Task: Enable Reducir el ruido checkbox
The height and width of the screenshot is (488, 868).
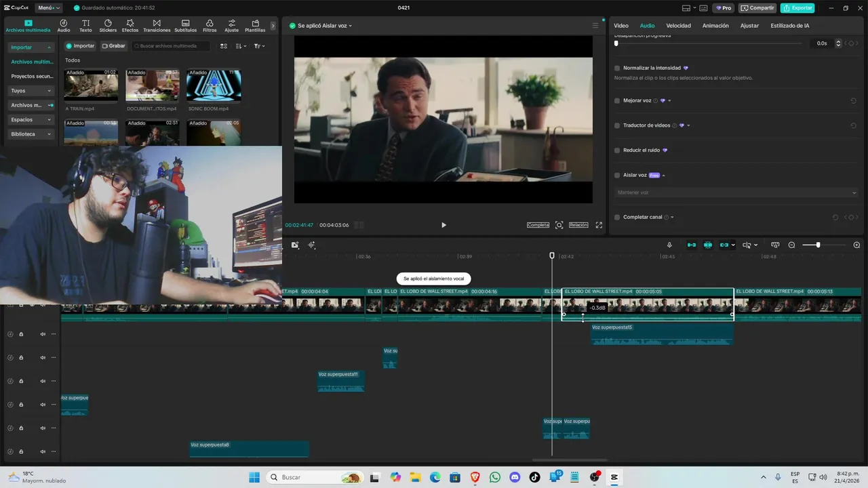Action: [x=617, y=150]
